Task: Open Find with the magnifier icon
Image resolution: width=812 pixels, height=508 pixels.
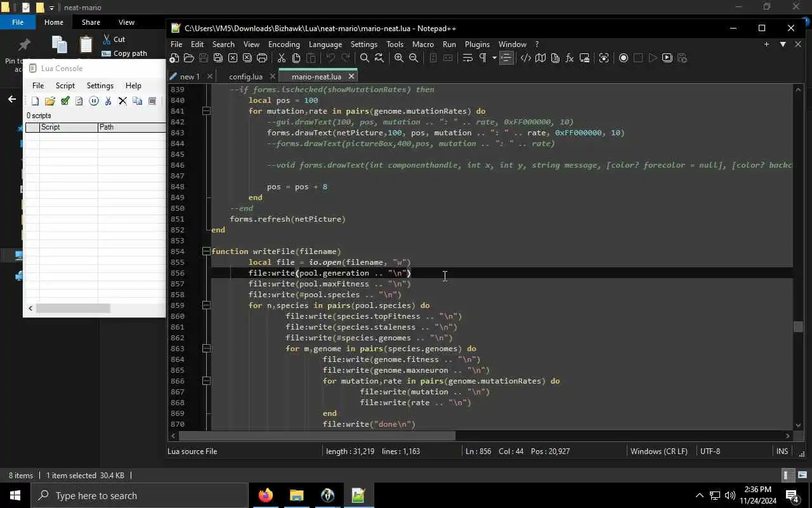Action: [x=364, y=58]
